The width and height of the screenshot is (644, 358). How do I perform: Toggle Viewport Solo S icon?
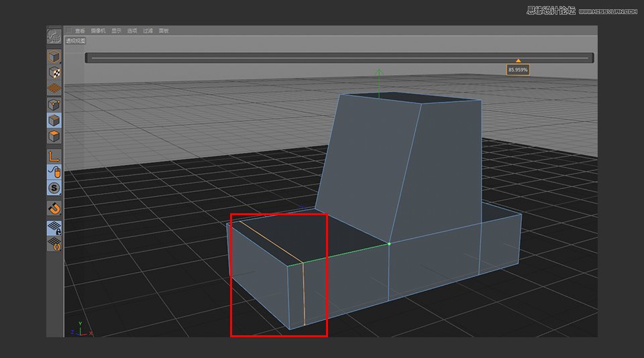click(x=54, y=188)
